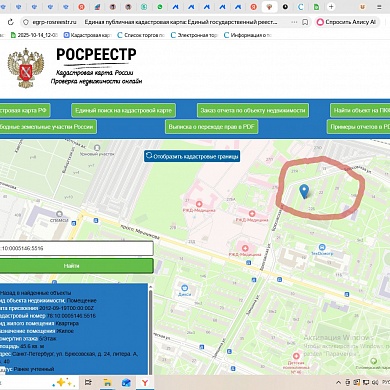Click the 'СПбМСИ' map marker
Screen dimensions: 390x390
[x=59, y=214]
